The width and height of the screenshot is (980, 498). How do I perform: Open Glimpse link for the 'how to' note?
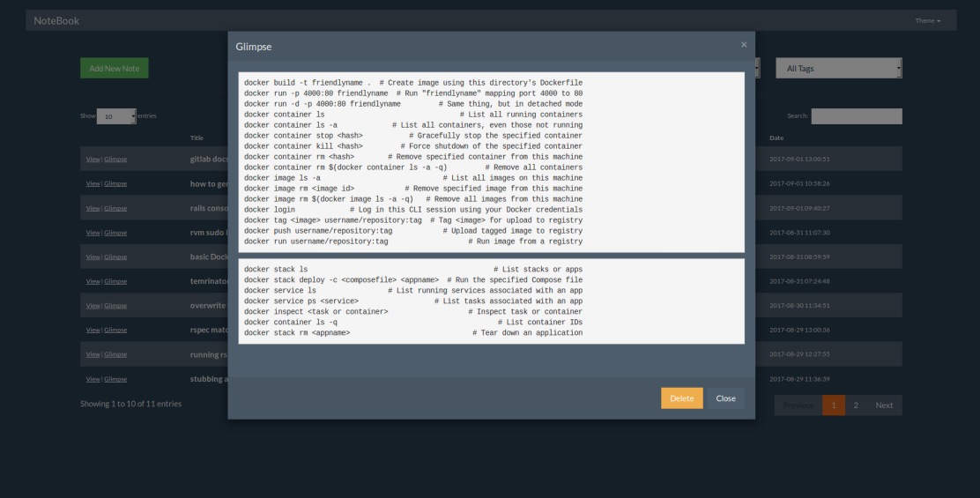pyautogui.click(x=115, y=183)
